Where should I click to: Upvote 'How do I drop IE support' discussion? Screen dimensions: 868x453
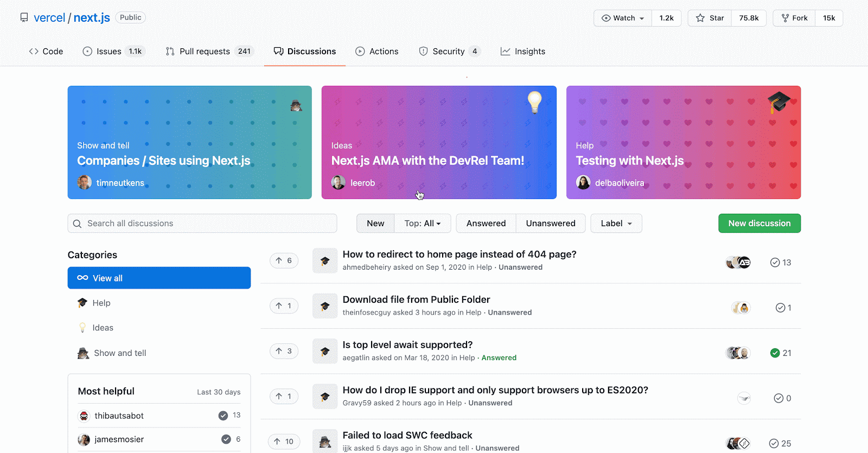coord(284,396)
